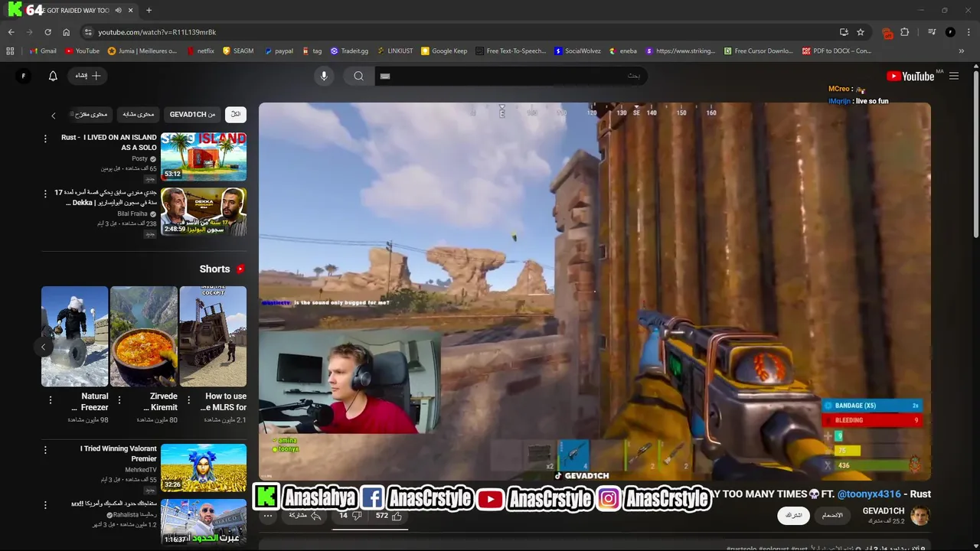Show more shorts with the carousel arrow
Image resolution: width=980 pixels, height=551 pixels.
(44, 347)
